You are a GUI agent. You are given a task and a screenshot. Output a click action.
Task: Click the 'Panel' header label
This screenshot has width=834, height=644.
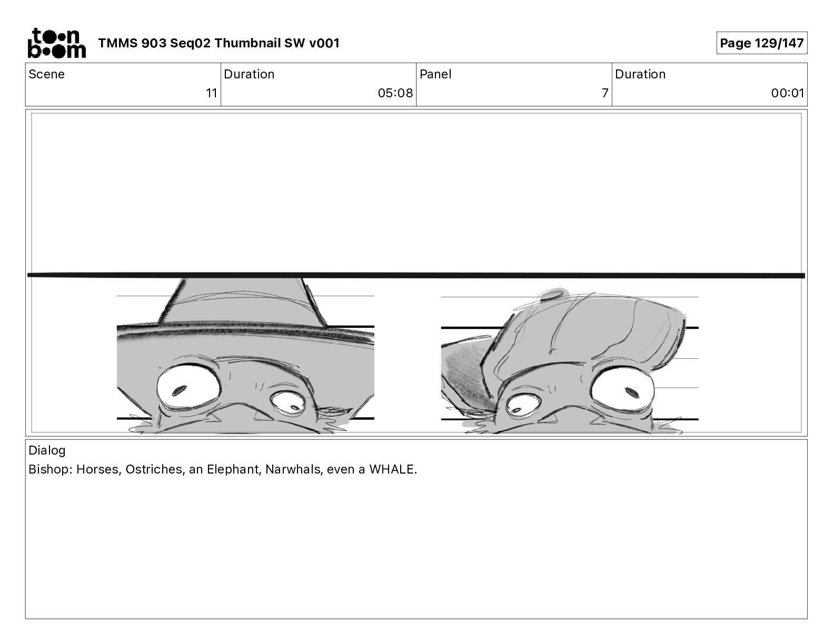click(x=435, y=74)
